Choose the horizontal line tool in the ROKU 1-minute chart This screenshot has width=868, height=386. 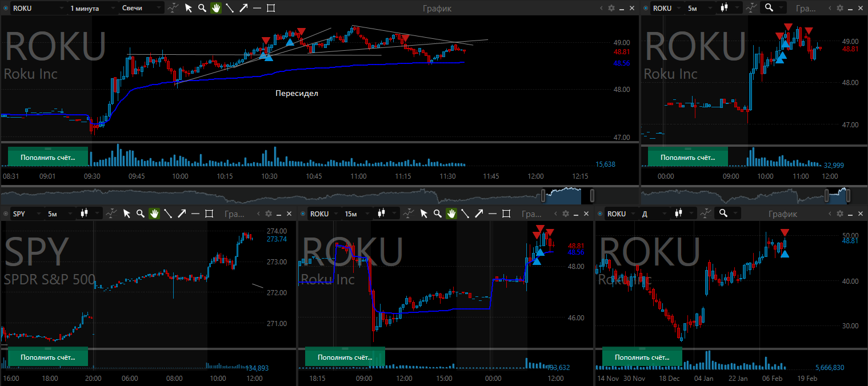point(257,8)
